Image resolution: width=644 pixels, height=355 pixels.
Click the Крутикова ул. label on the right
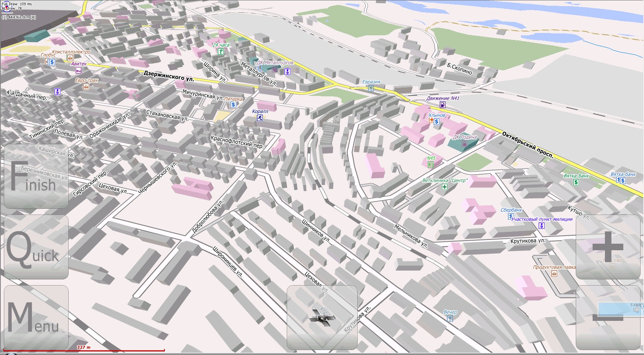coord(528,241)
